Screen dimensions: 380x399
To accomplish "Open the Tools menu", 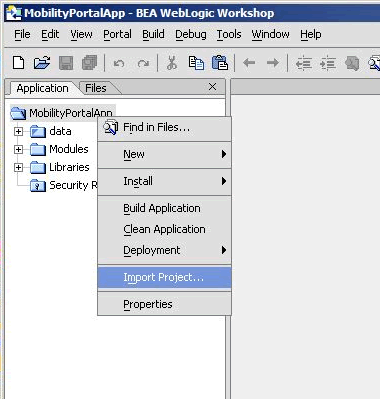I will [x=229, y=34].
